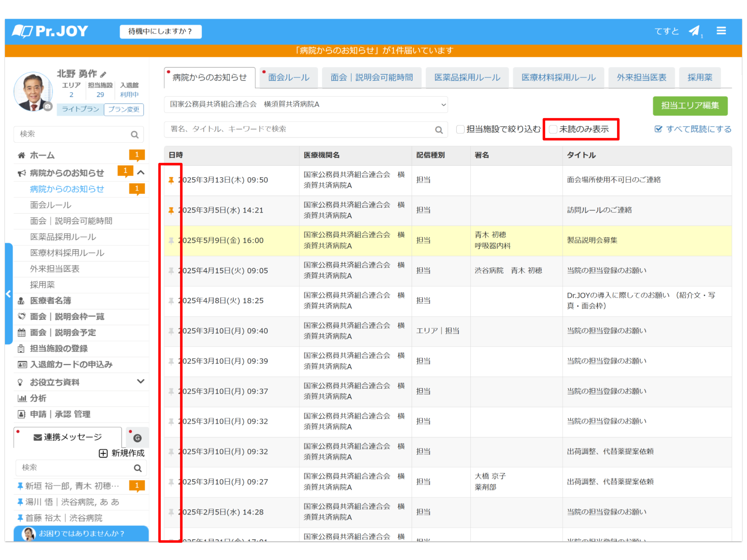Image resolution: width=747 pixels, height=560 pixels.
Task: Click magnifier icon in keyword search box
Action: click(439, 130)
